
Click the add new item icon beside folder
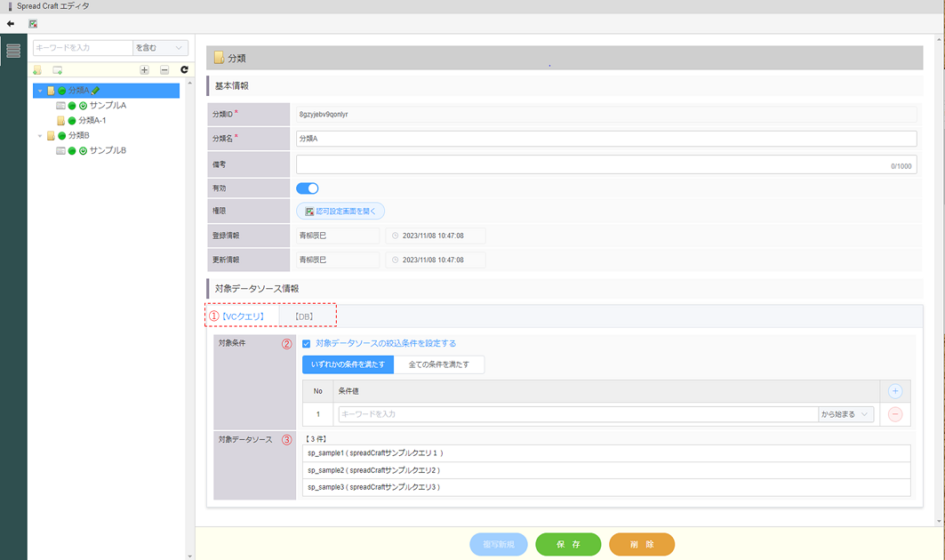58,70
